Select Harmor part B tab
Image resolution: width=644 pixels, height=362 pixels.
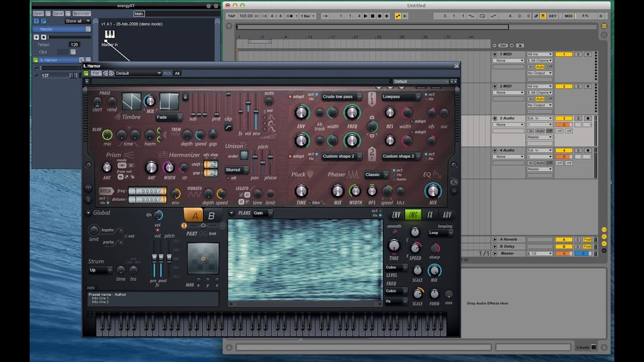pos(211,216)
